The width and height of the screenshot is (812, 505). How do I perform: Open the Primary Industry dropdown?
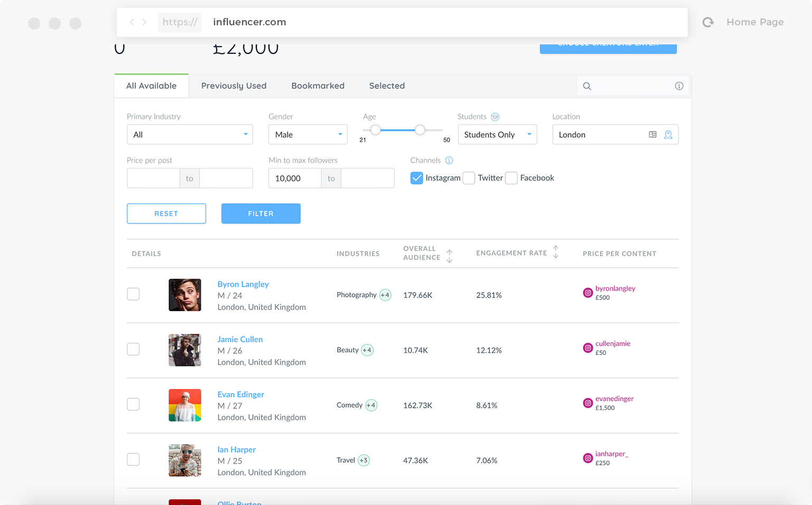pyautogui.click(x=190, y=135)
